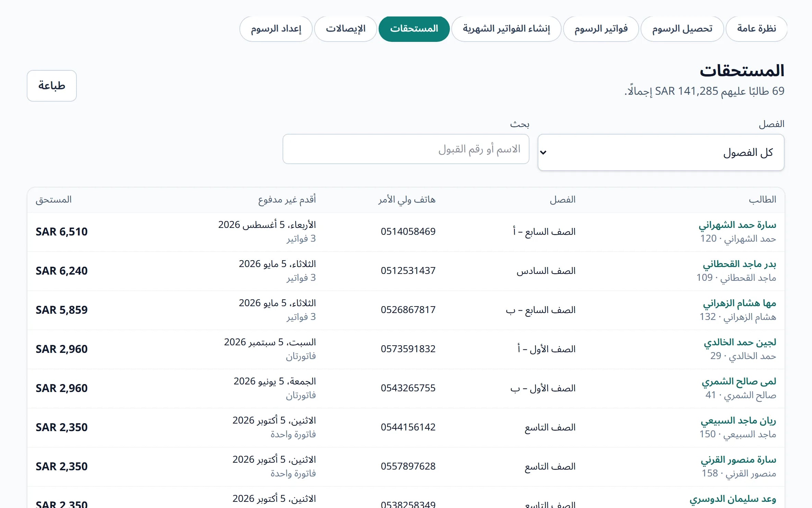Click the SAR 6,510 due amount
The width and height of the screenshot is (812, 508).
click(62, 232)
